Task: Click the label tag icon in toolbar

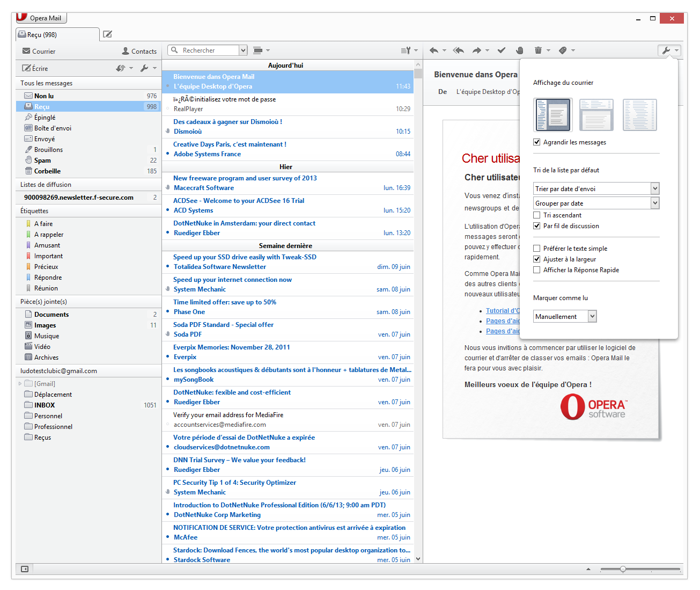Action: click(563, 50)
